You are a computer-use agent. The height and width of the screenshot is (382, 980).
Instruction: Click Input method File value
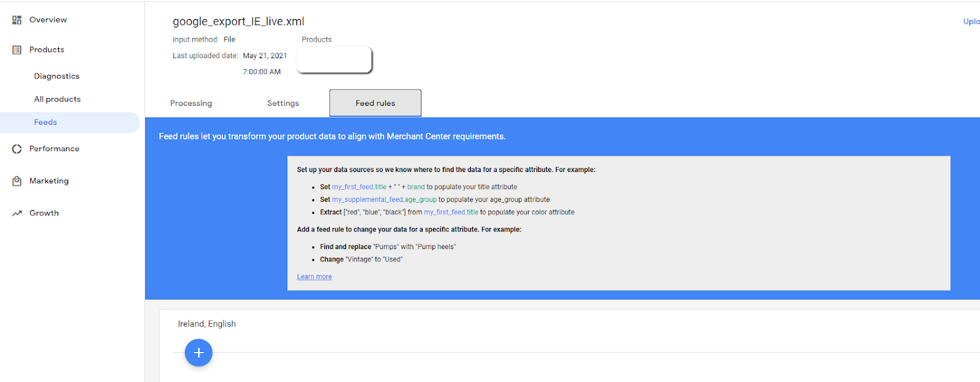[x=229, y=39]
